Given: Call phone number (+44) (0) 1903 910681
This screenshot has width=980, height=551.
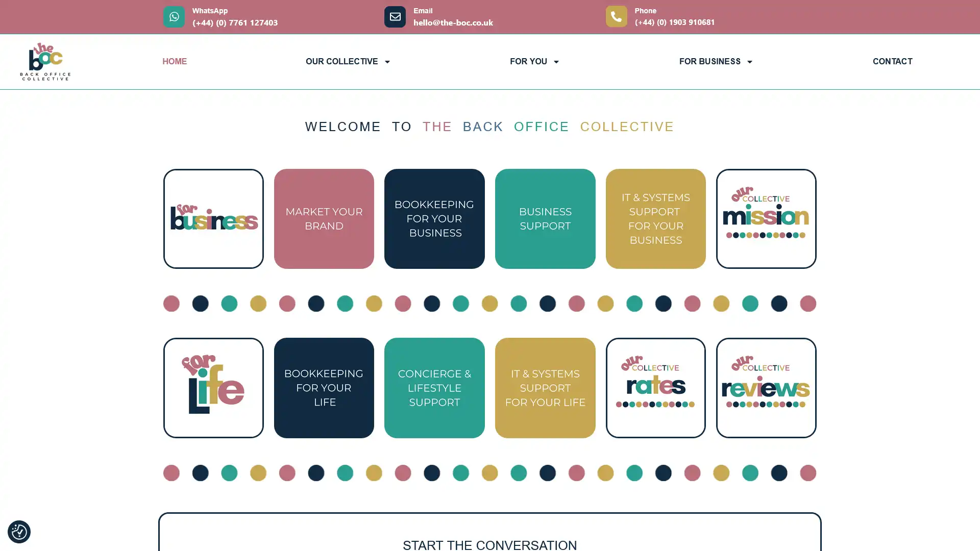Looking at the screenshot, I should click(674, 22).
